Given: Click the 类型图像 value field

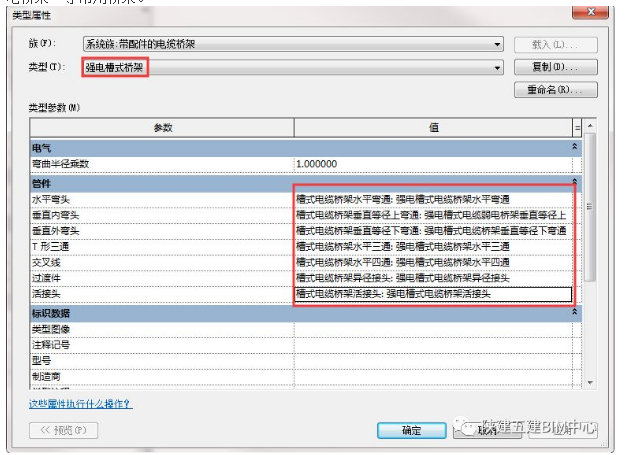Looking at the screenshot, I should (433, 329).
